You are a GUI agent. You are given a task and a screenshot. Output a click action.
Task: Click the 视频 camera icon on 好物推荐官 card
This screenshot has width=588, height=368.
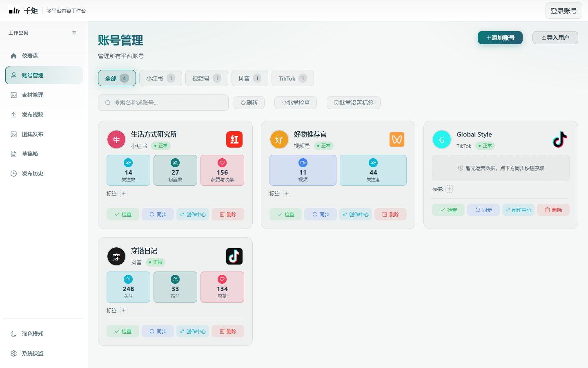(303, 163)
